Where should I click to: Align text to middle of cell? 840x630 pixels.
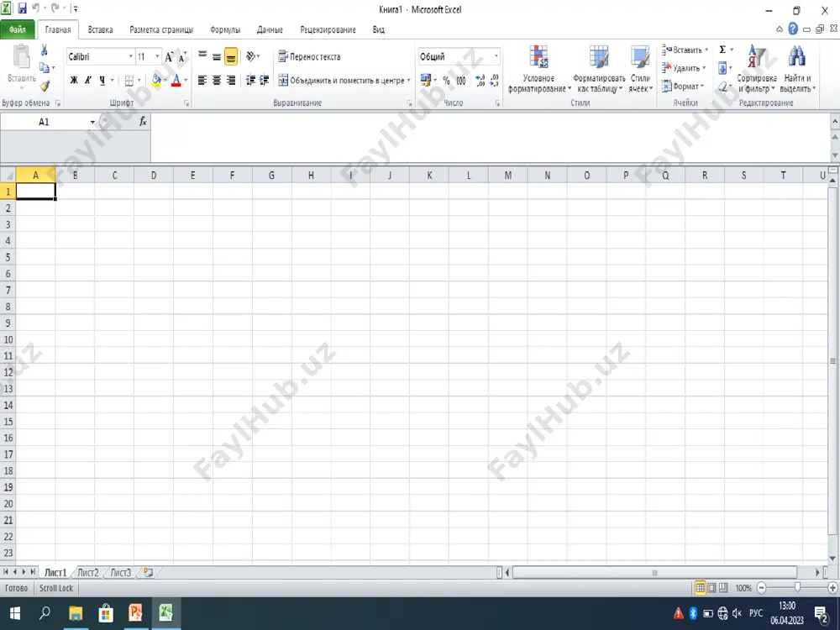(217, 56)
